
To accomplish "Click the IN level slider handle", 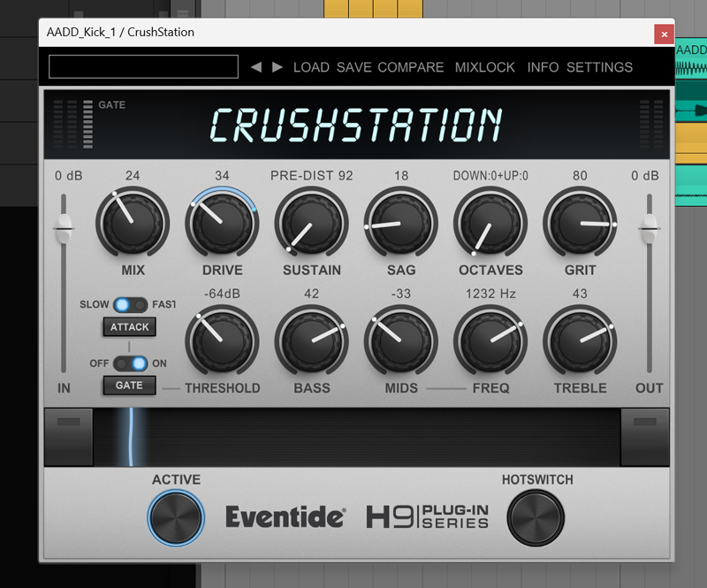I will (64, 228).
